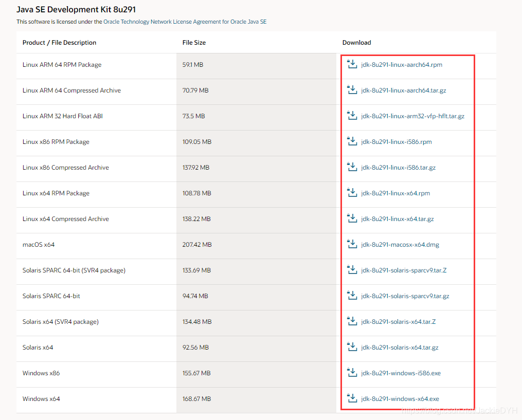Click download icon beside jdk-8u291-solaris-x64.tar.Z
The height and width of the screenshot is (420, 522).
point(352,321)
